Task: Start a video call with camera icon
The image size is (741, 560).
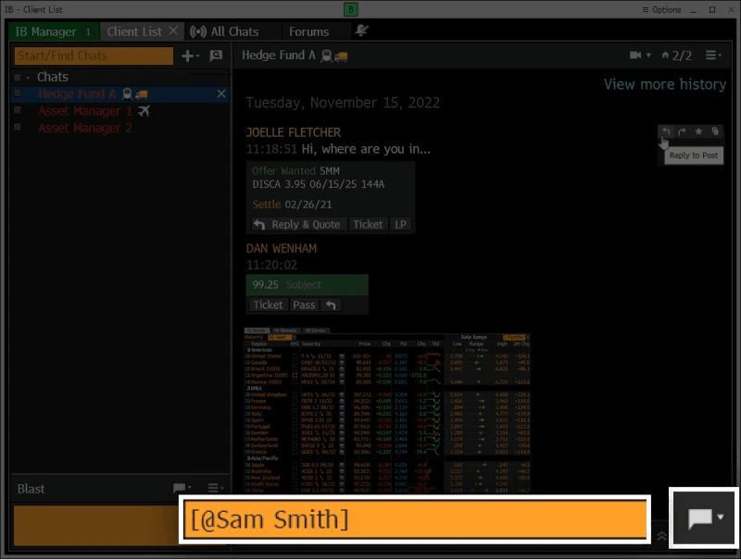Action: (638, 56)
